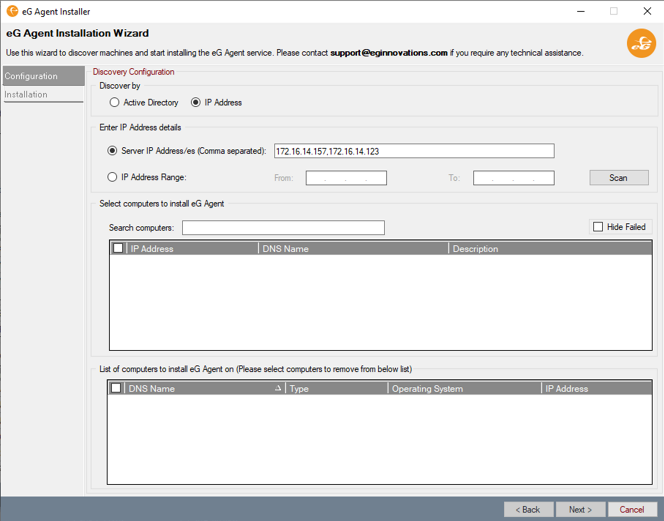Screen dimensions: 664x521
Task: Click the eG Agent Installer title bar icon
Action: (x=12, y=11)
